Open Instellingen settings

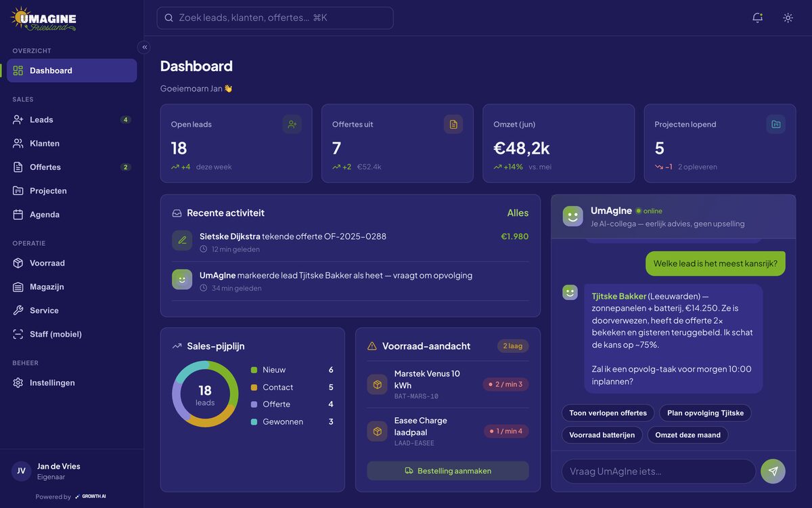coord(72,383)
